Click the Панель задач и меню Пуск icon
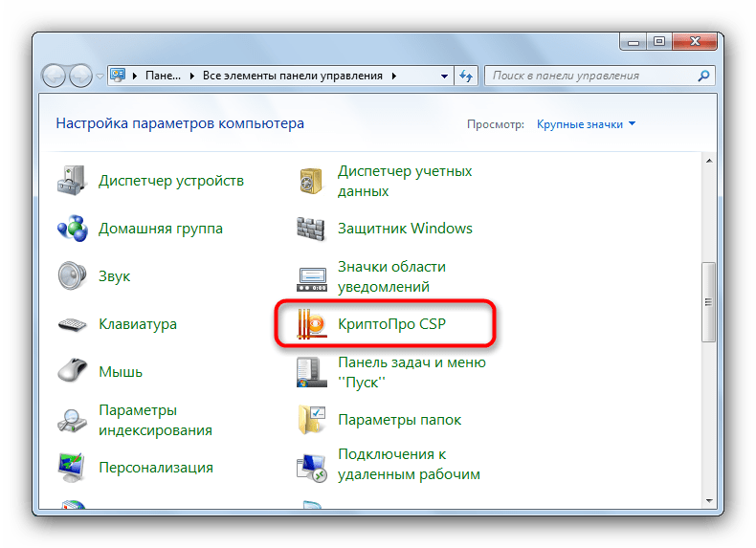This screenshot has height=548, width=756. pos(311,372)
